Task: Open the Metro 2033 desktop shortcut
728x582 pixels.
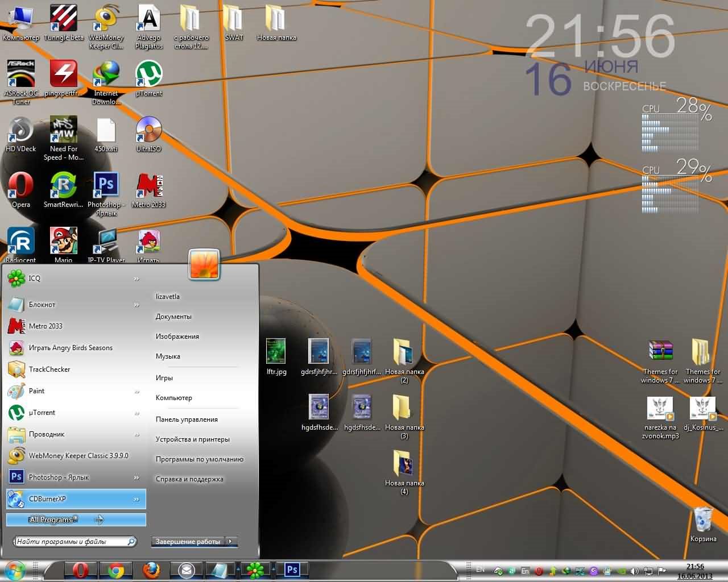Action: (x=148, y=188)
